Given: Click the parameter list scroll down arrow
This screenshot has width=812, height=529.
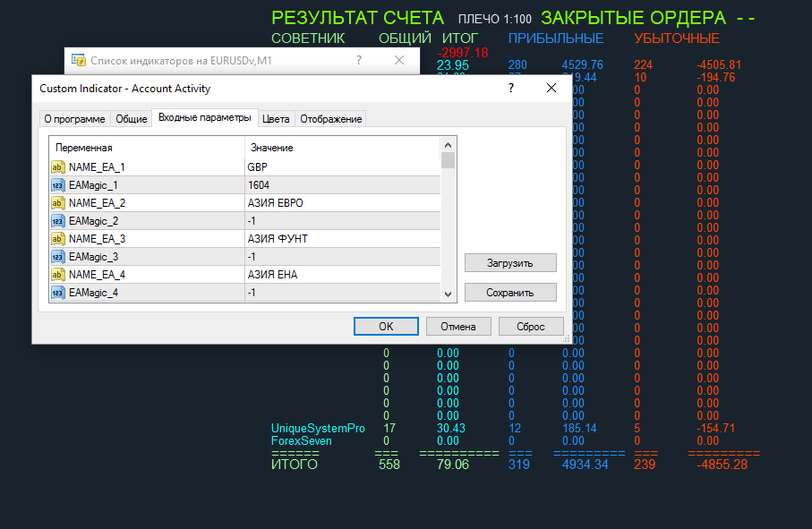Looking at the screenshot, I should [x=448, y=294].
